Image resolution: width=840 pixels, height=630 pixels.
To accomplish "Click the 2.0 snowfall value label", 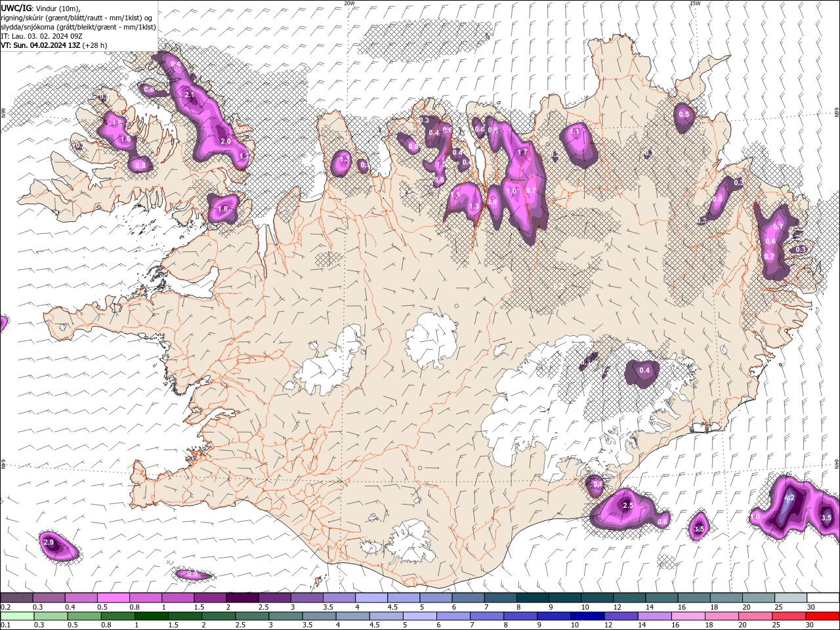I will click(225, 141).
